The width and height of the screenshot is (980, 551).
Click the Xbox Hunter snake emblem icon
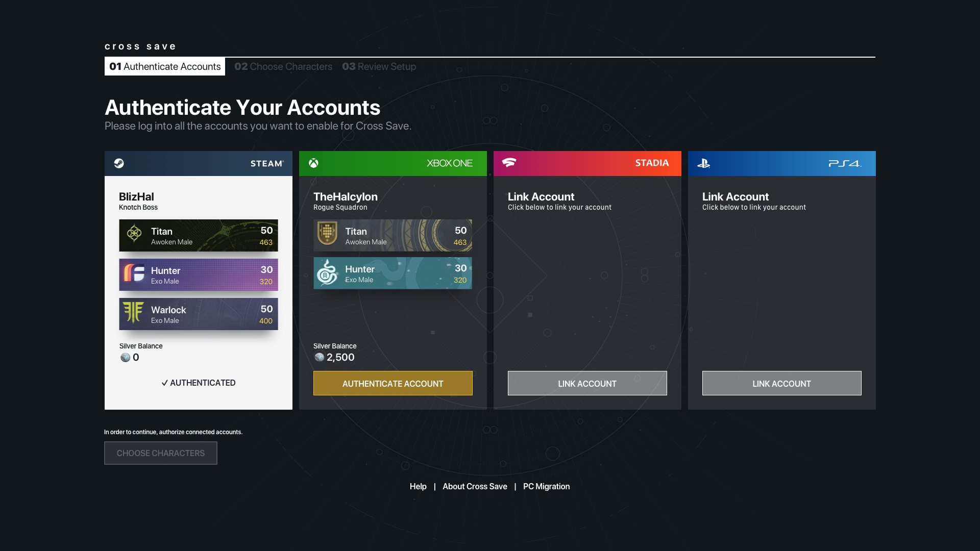tap(327, 272)
